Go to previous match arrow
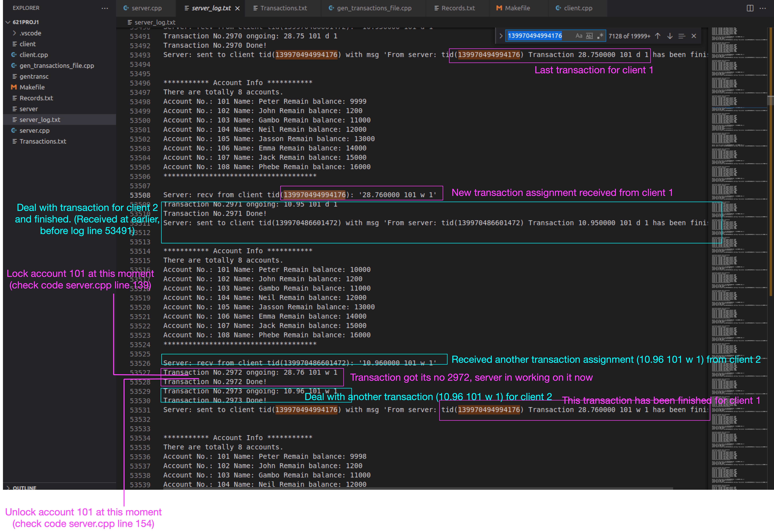 [658, 36]
